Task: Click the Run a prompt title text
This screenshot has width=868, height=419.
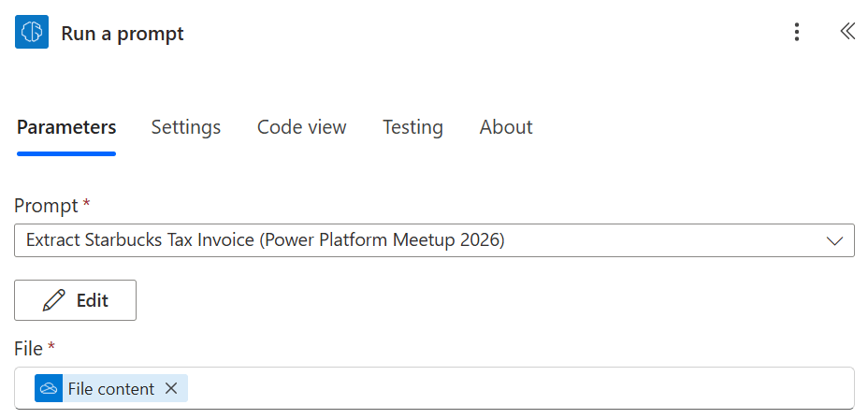Action: [123, 34]
